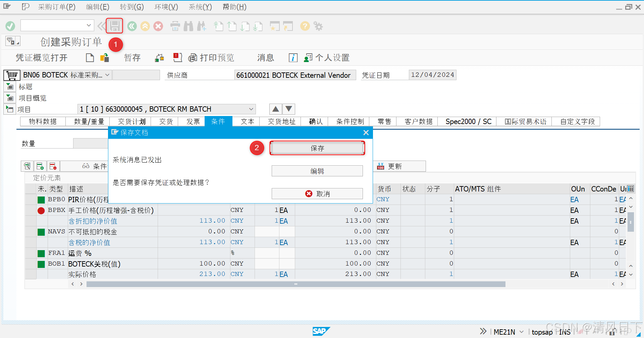Open the transaction command field dropdown

tap(89, 25)
